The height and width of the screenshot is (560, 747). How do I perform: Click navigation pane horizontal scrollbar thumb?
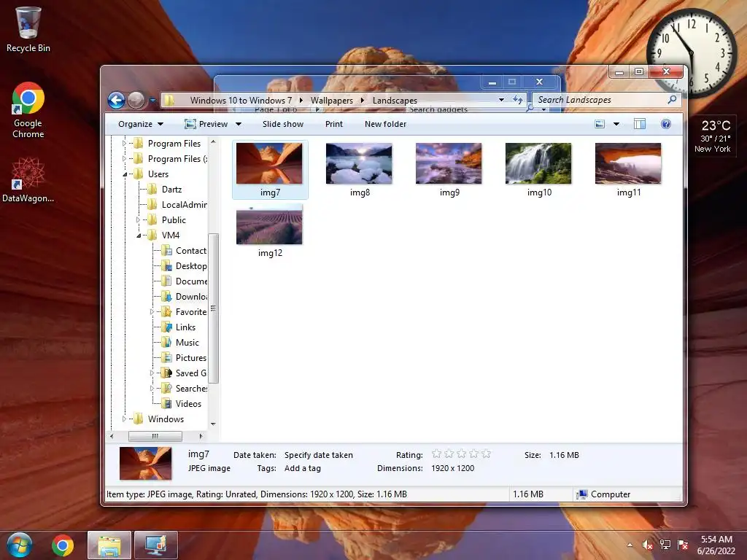coord(155,436)
